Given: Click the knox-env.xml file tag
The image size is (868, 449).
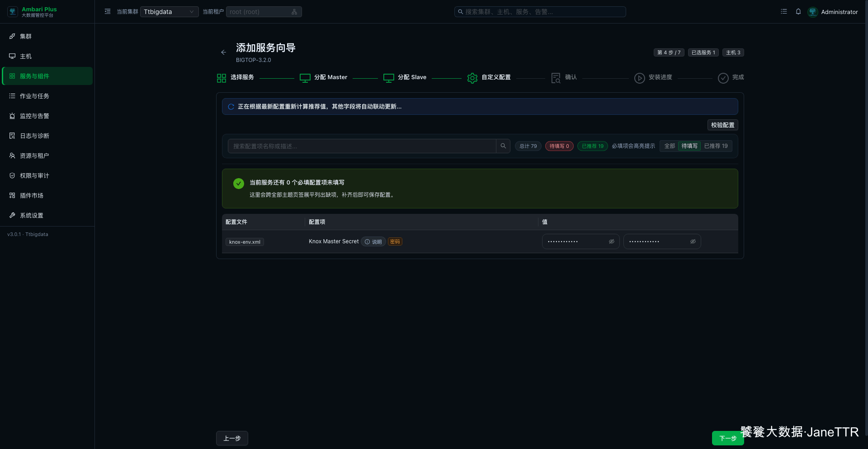Looking at the screenshot, I should pos(245,242).
